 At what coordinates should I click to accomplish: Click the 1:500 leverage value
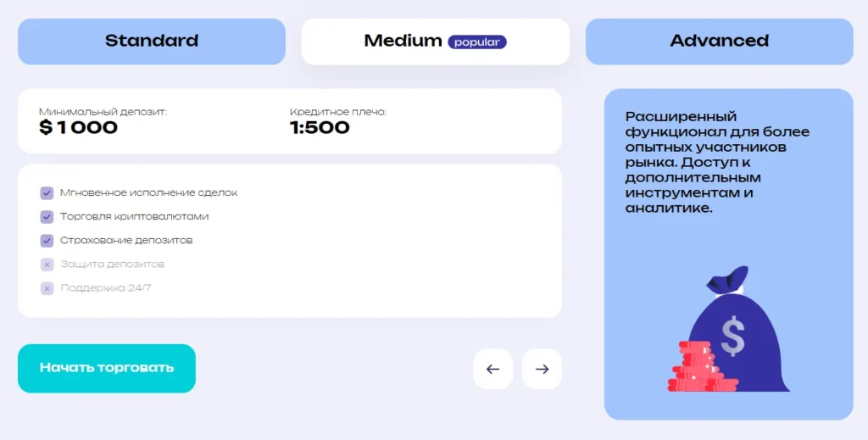click(x=320, y=128)
